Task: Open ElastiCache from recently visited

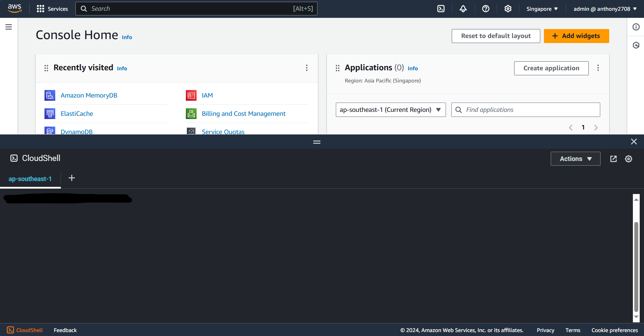Action: pyautogui.click(x=77, y=114)
